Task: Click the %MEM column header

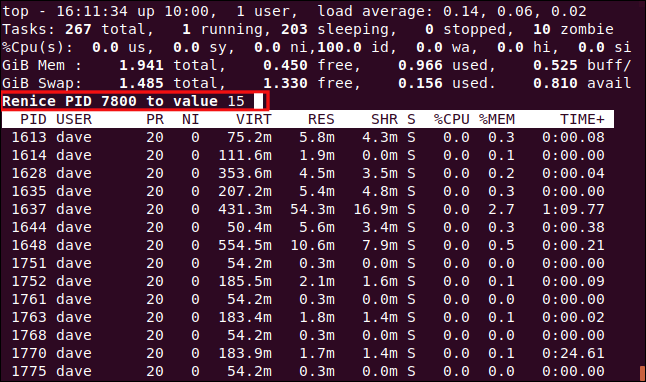Action: pos(497,119)
